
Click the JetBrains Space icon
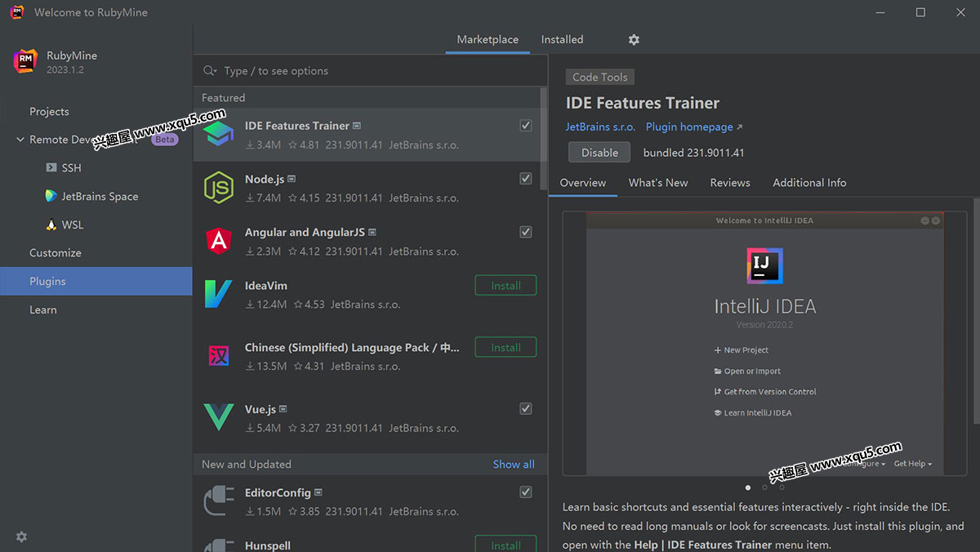click(51, 196)
